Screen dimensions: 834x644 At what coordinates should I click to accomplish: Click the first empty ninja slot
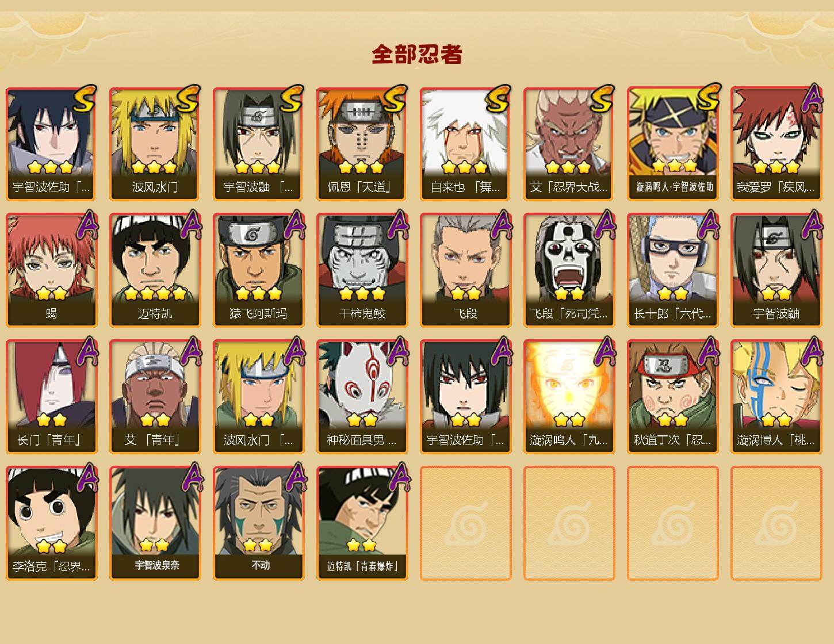click(x=465, y=523)
